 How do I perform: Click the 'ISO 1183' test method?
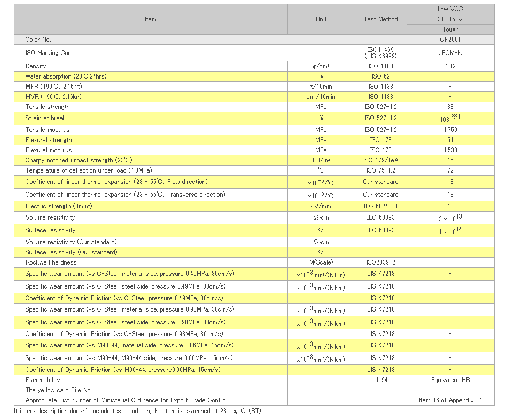coord(381,66)
